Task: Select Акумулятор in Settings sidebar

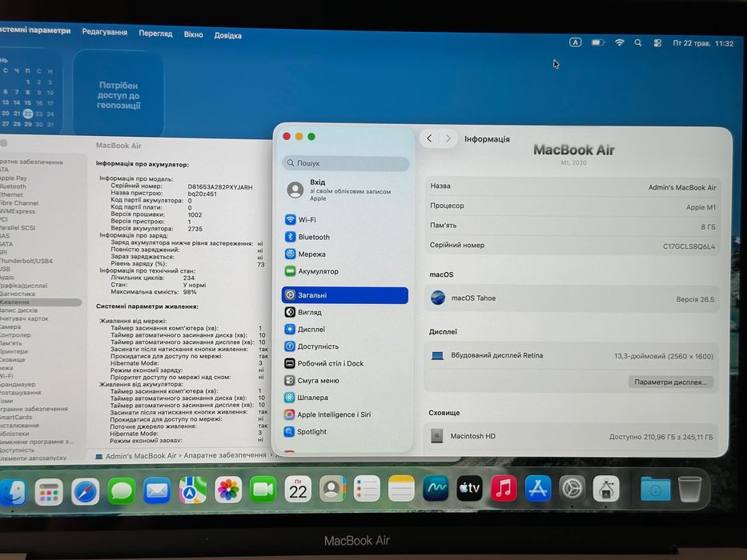Action: tap(345, 271)
